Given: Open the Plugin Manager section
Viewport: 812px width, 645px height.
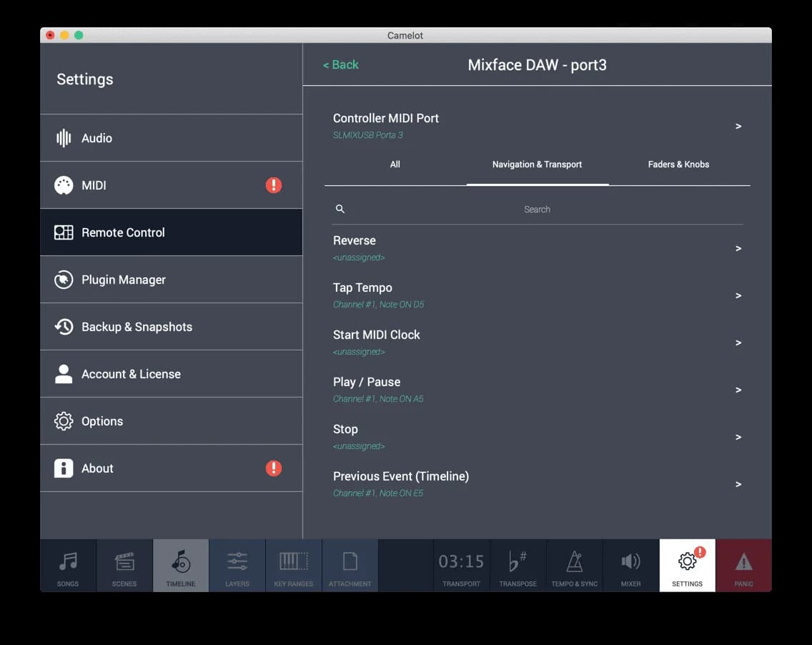Looking at the screenshot, I should click(172, 279).
